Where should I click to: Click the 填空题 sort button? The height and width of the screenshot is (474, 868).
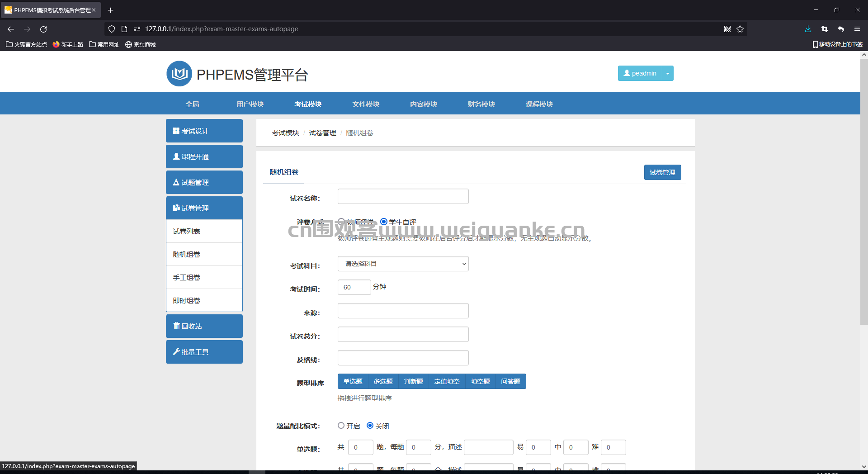coord(481,381)
